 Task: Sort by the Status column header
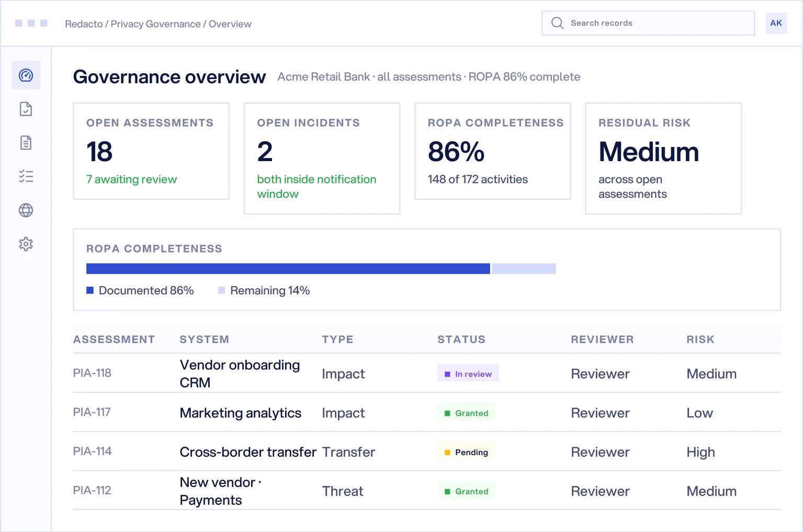(x=461, y=339)
